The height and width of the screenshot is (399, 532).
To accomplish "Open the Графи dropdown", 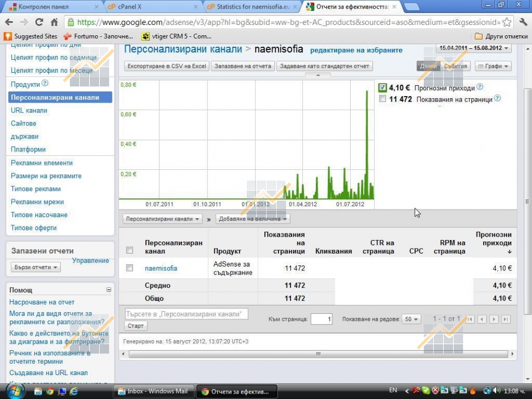I will pyautogui.click(x=493, y=66).
